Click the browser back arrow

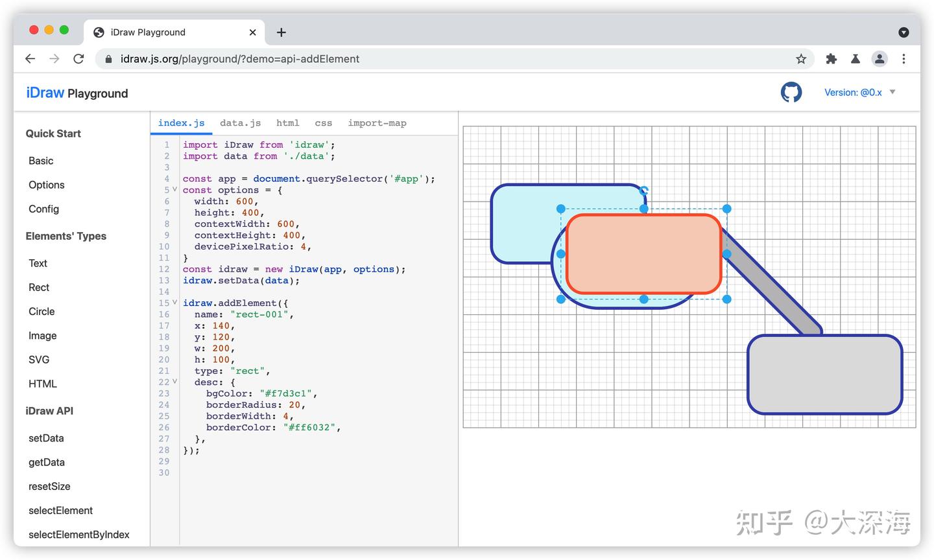point(30,59)
